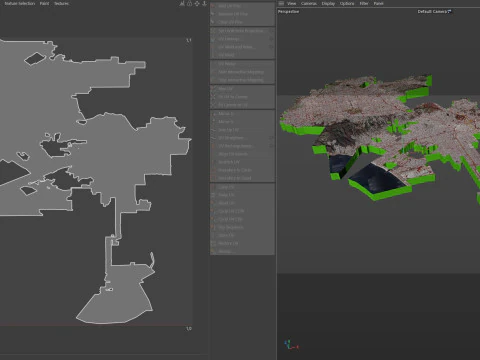This screenshot has width=480, height=360.
Task: Choose Mirror U menu entry
Action: click(242, 114)
